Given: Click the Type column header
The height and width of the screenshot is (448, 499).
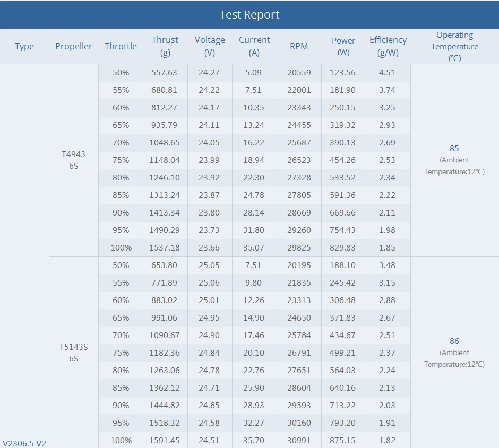Looking at the screenshot, I should (x=24, y=46).
